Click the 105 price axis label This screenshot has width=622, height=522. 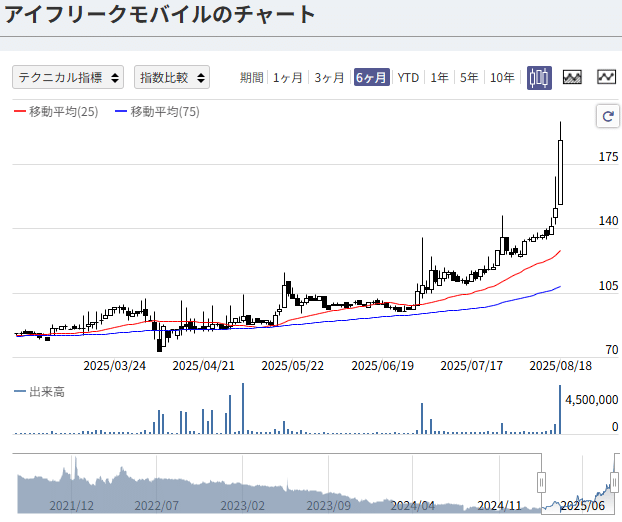pos(608,286)
